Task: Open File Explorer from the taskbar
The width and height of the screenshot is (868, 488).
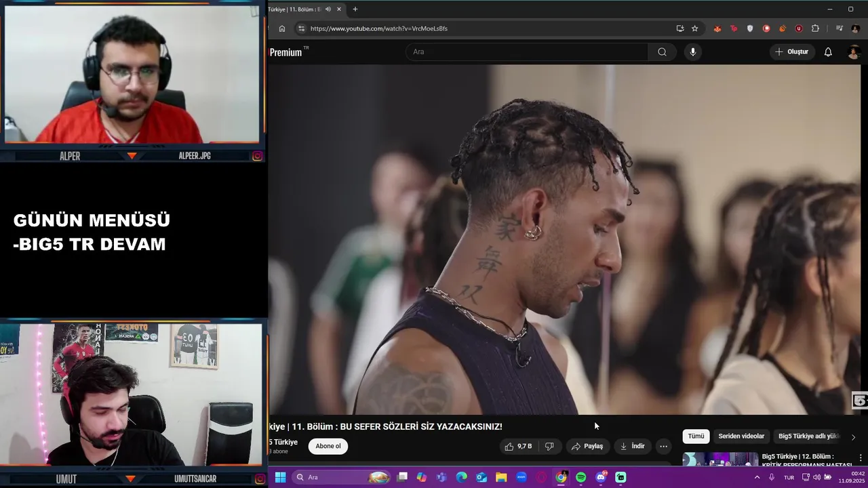Action: 501,477
